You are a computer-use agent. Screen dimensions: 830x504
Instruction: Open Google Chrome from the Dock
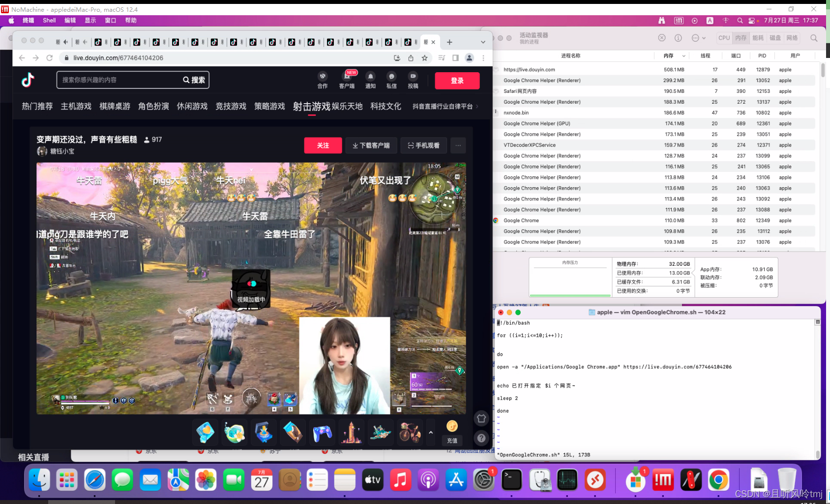(x=718, y=480)
